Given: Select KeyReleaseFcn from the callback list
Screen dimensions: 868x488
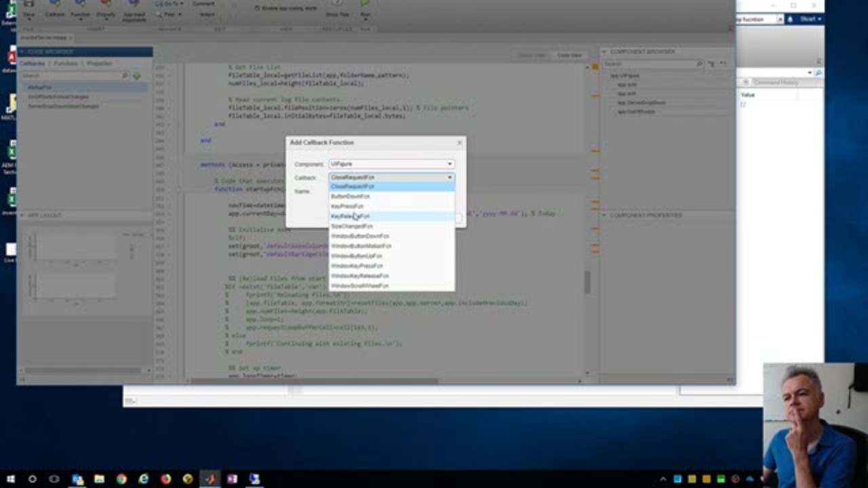Looking at the screenshot, I should click(350, 216).
